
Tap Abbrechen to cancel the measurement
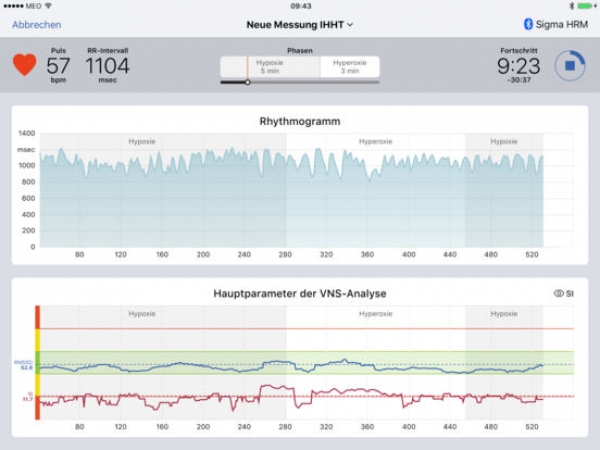pyautogui.click(x=37, y=25)
